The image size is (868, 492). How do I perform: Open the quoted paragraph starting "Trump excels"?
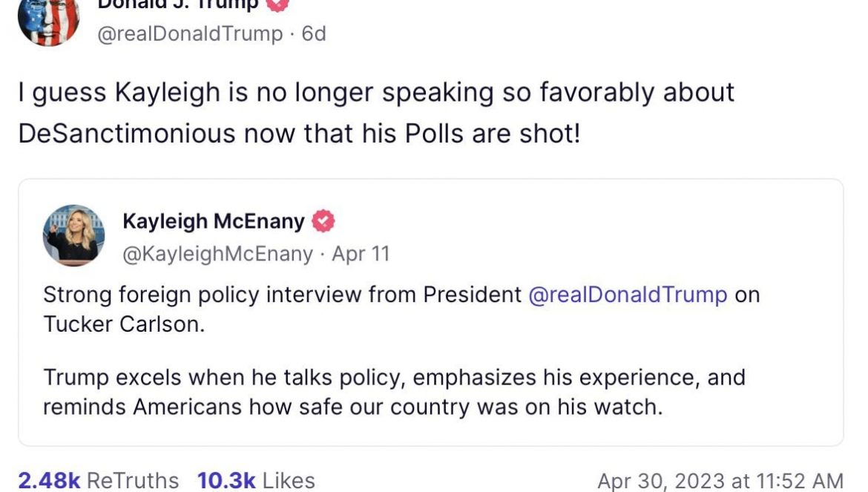click(x=393, y=377)
